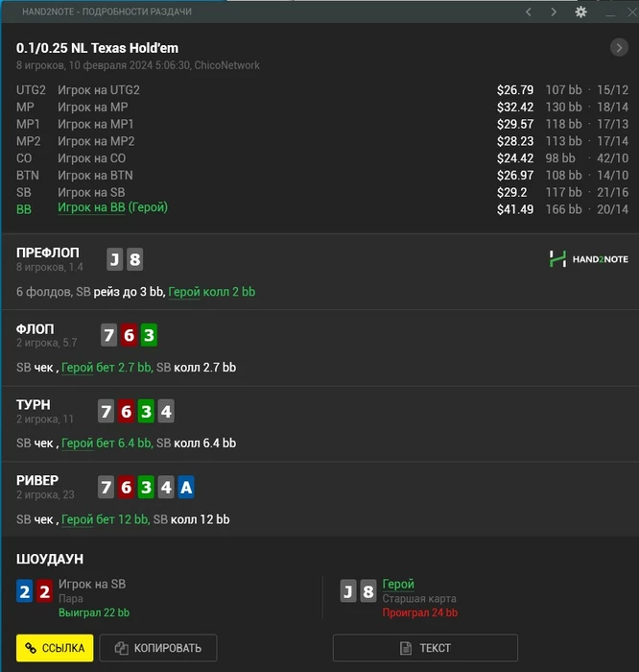Expand details with round chevron button
Screen dimensions: 639x672
click(x=619, y=48)
